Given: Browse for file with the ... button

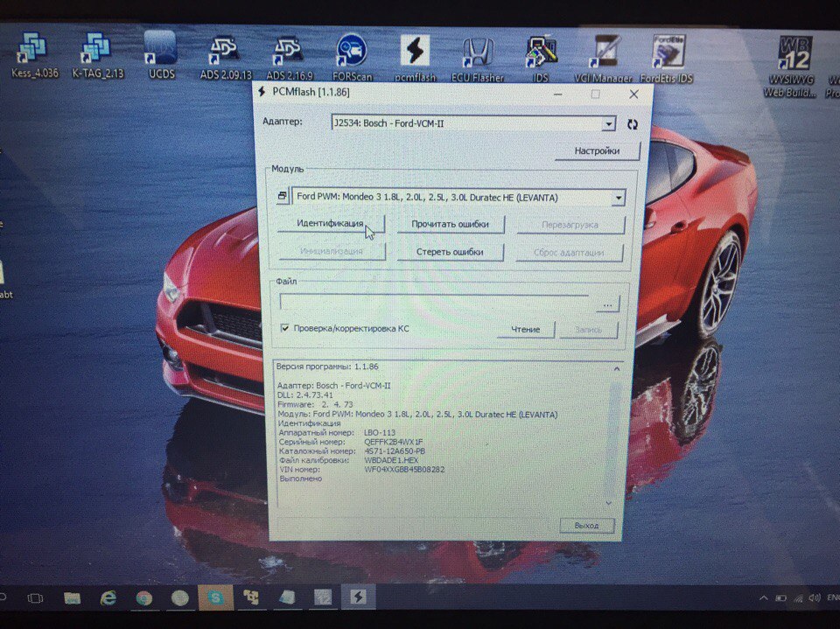Looking at the screenshot, I should [607, 304].
